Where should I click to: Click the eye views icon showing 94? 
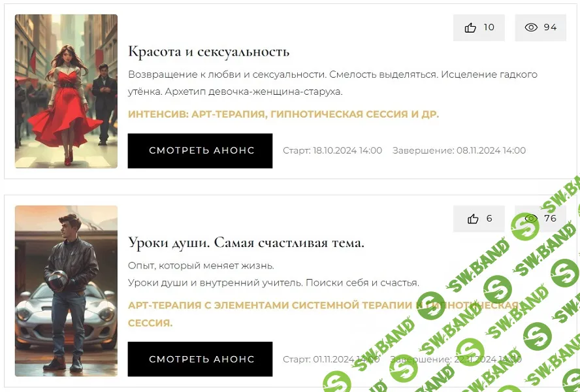point(531,27)
